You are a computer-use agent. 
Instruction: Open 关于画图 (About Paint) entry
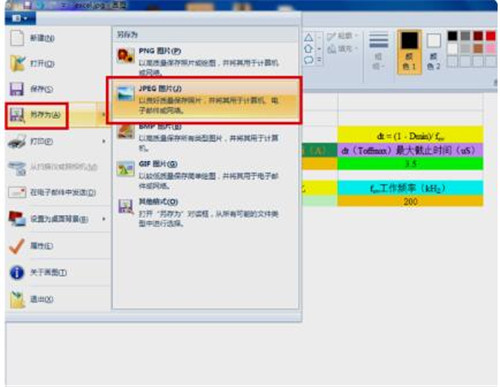click(57, 273)
